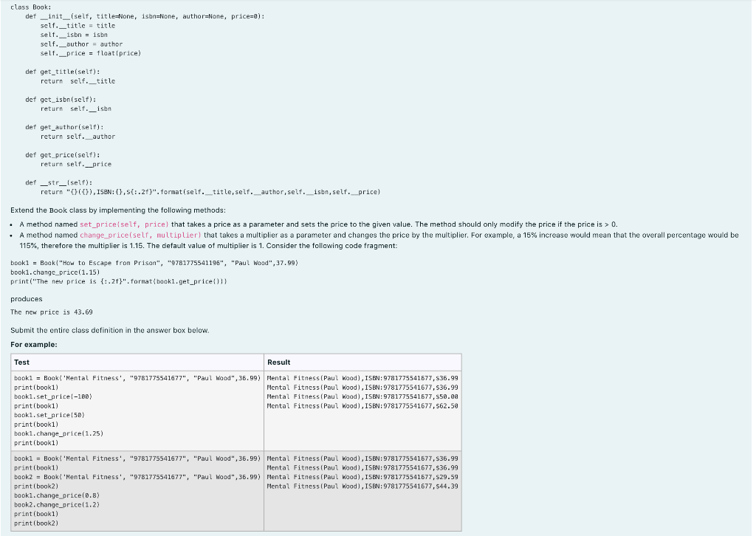Click the word "produces"

coord(27,299)
